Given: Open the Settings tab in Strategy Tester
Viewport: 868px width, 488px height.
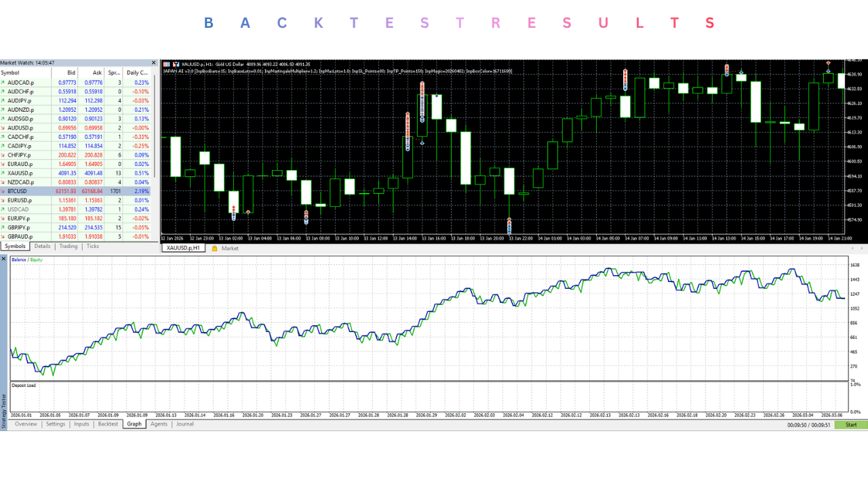Looking at the screenshot, I should point(56,424).
